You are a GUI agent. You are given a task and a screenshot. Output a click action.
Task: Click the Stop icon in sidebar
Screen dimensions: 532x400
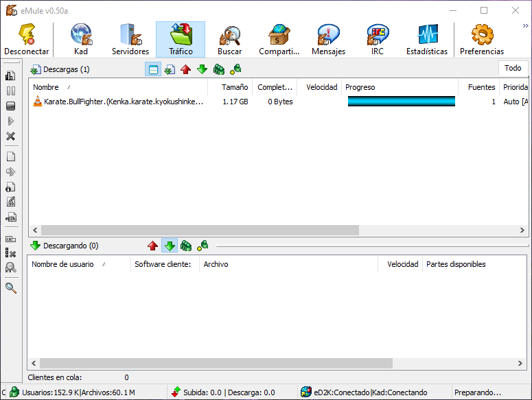(11, 106)
